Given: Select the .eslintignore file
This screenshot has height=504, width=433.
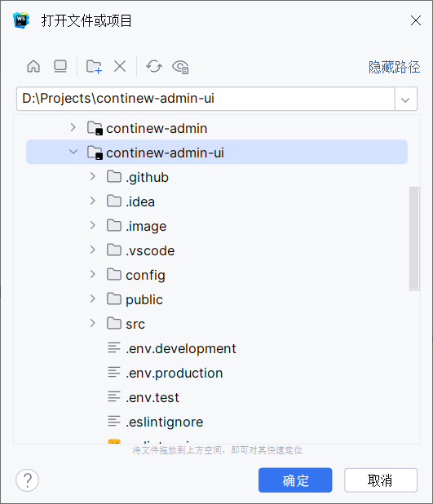Looking at the screenshot, I should pyautogui.click(x=164, y=422).
